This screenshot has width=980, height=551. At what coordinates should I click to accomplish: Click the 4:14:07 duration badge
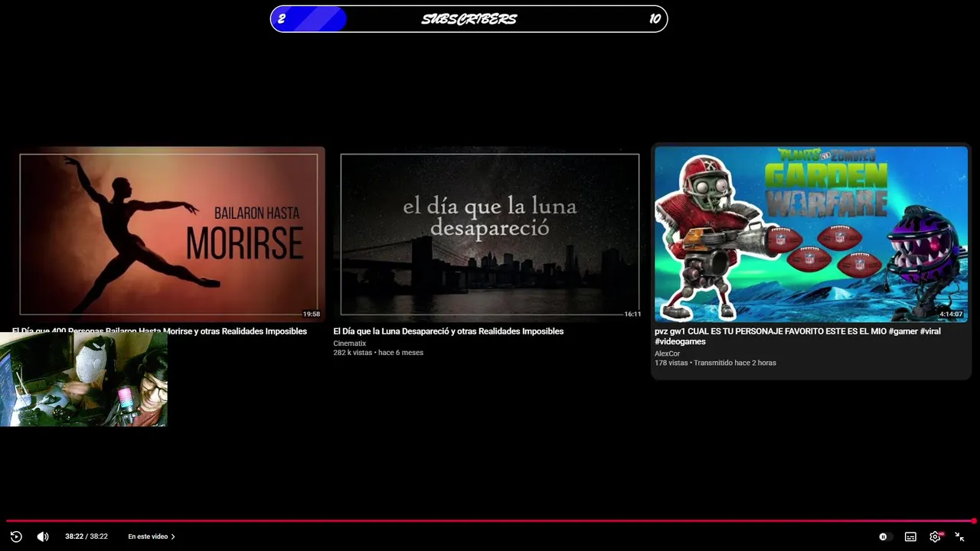pos(951,314)
